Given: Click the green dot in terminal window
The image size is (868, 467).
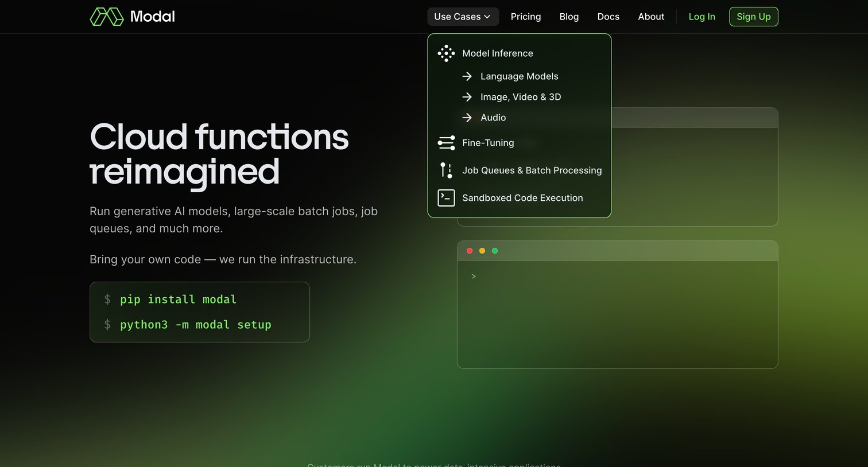Looking at the screenshot, I should coord(495,251).
